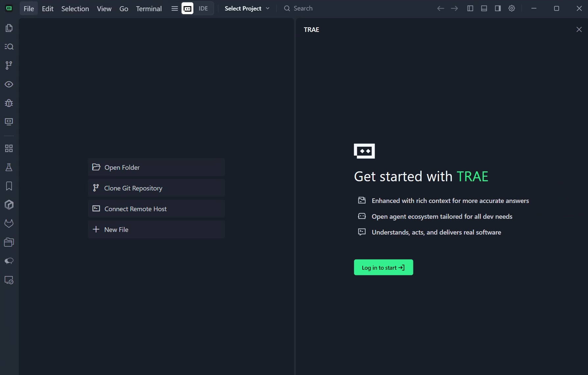Open the GitLab fox icon
This screenshot has width=588, height=375.
click(9, 224)
